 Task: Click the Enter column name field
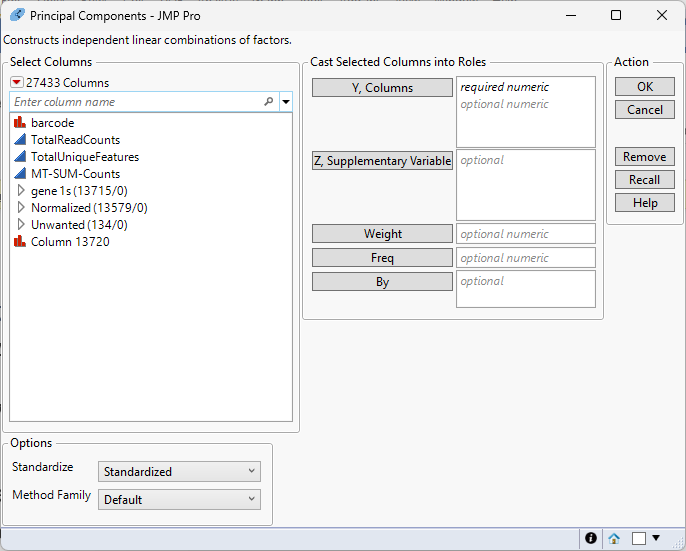135,102
